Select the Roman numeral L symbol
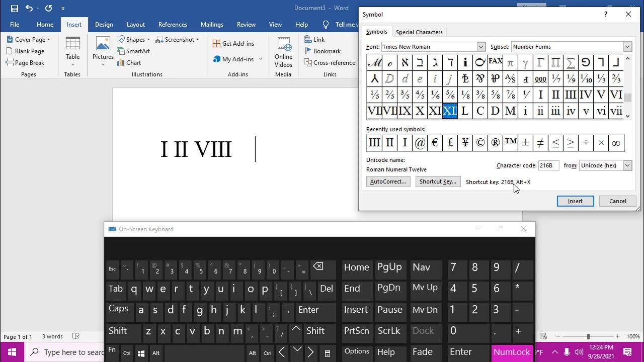 tap(465, 111)
